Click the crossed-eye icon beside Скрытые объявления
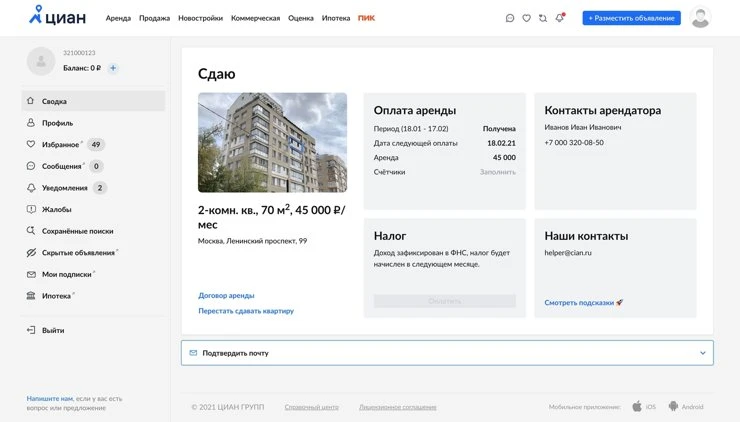This screenshot has height=422, width=740. pyautogui.click(x=31, y=253)
